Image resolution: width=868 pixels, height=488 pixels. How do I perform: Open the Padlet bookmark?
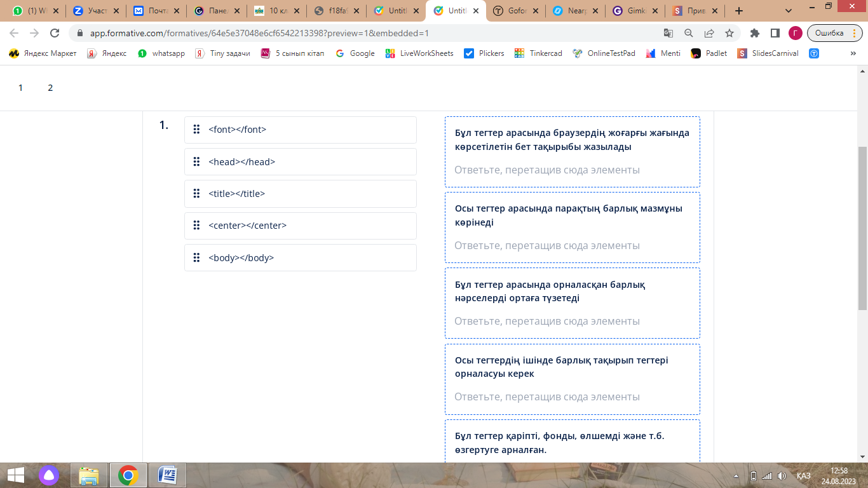tap(709, 53)
